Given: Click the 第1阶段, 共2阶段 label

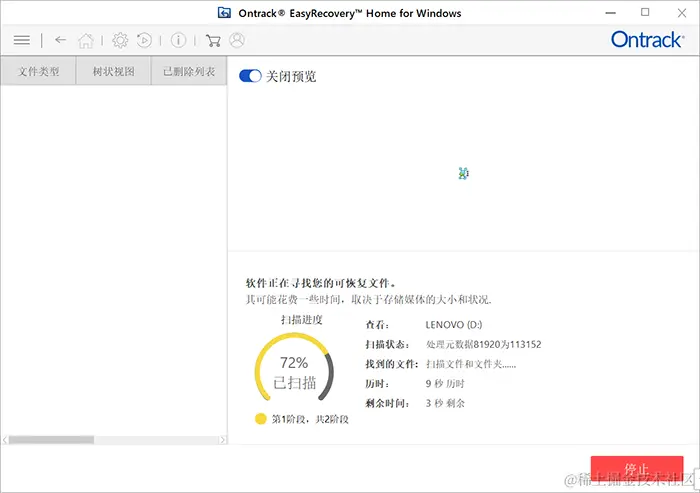Looking at the screenshot, I should (310, 419).
